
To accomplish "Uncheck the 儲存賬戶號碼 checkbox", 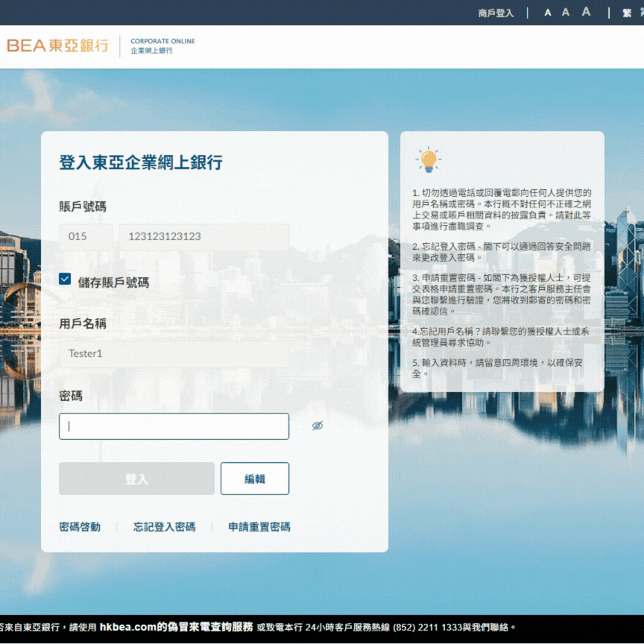I will (65, 279).
